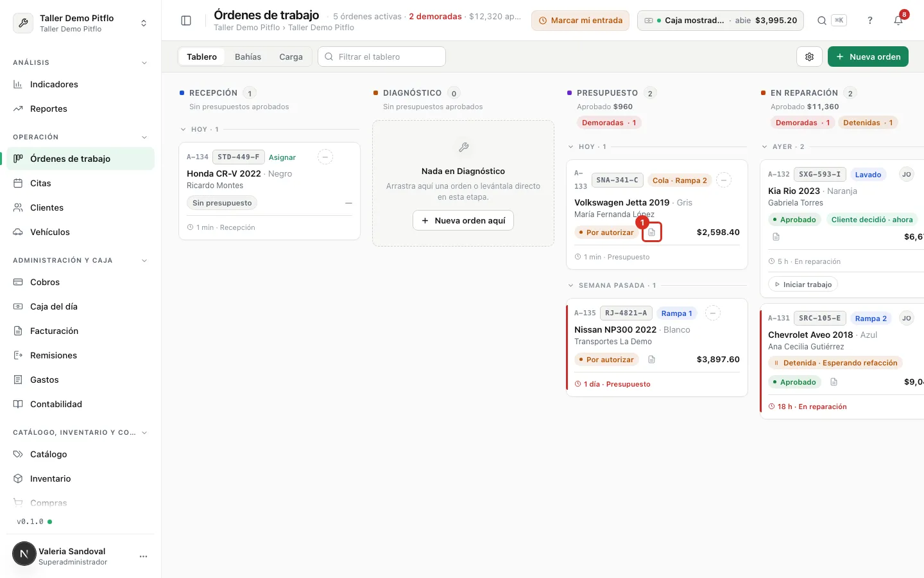This screenshot has width=924, height=578.
Task: Click the document icon on Kia Rio card
Action: pyautogui.click(x=776, y=237)
